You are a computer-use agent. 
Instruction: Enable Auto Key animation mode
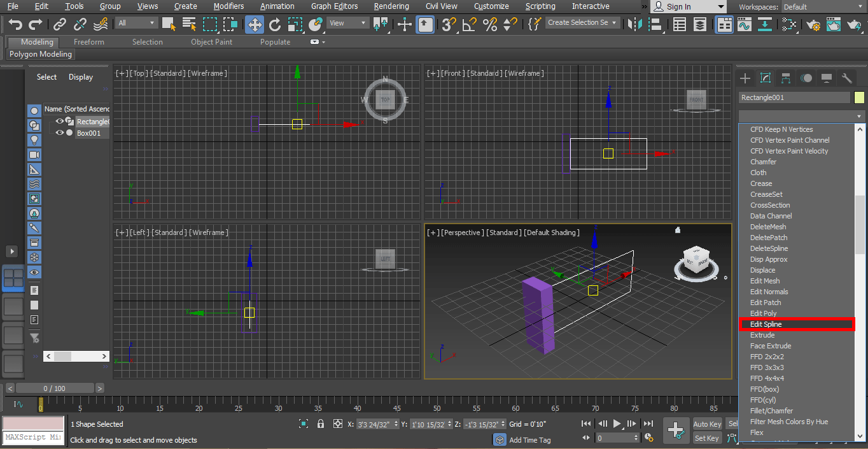[x=707, y=424]
